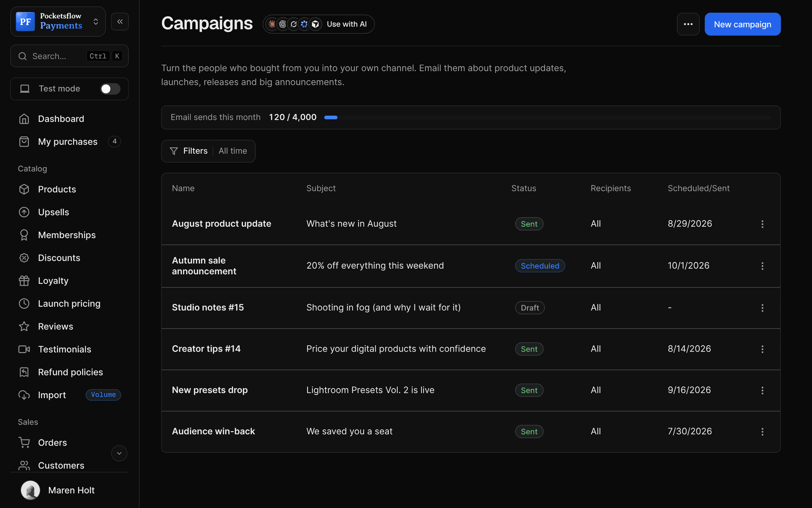This screenshot has width=812, height=508.
Task: Open the Dashboard home icon
Action: point(24,119)
